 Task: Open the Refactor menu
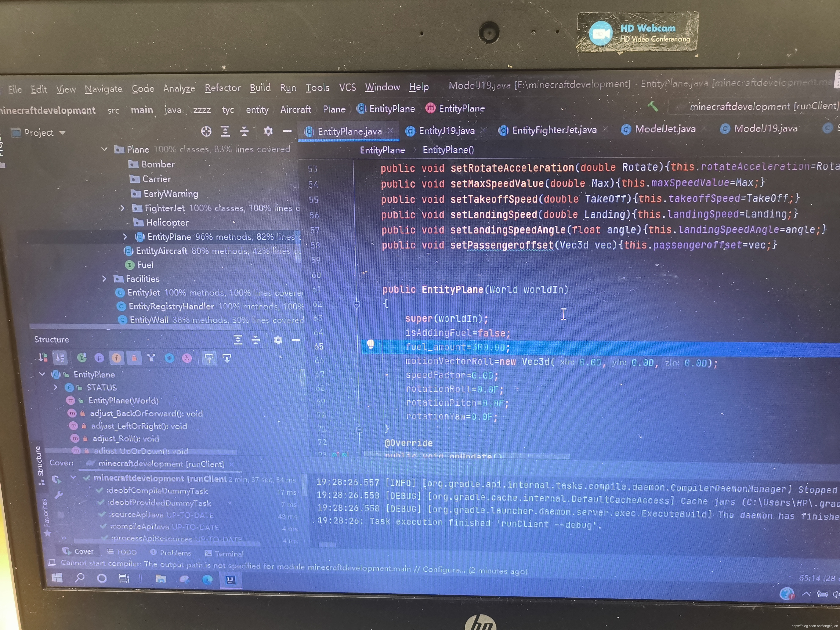[x=222, y=88]
